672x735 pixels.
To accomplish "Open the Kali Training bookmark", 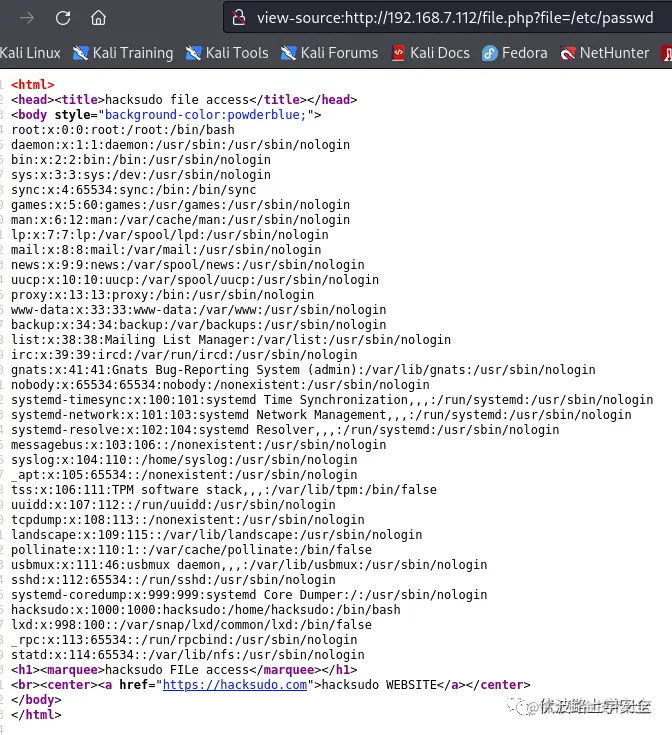I will pyautogui.click(x=123, y=53).
